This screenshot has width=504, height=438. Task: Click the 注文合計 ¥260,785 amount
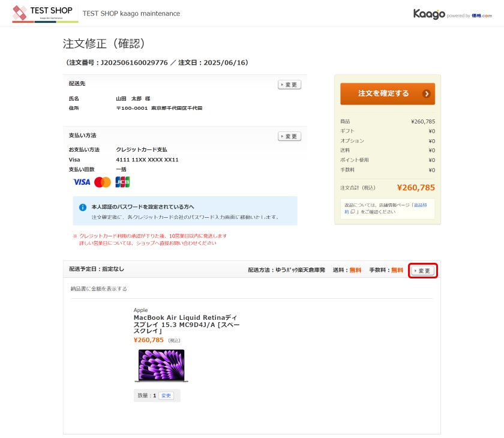click(416, 188)
